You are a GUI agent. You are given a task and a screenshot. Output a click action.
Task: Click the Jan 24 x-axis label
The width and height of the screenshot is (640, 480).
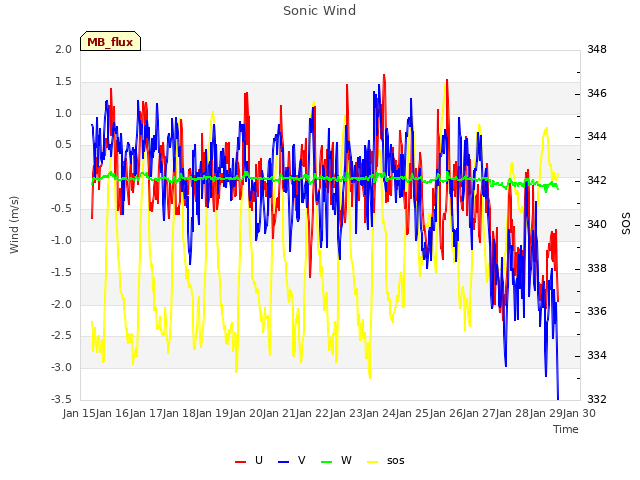(380, 413)
